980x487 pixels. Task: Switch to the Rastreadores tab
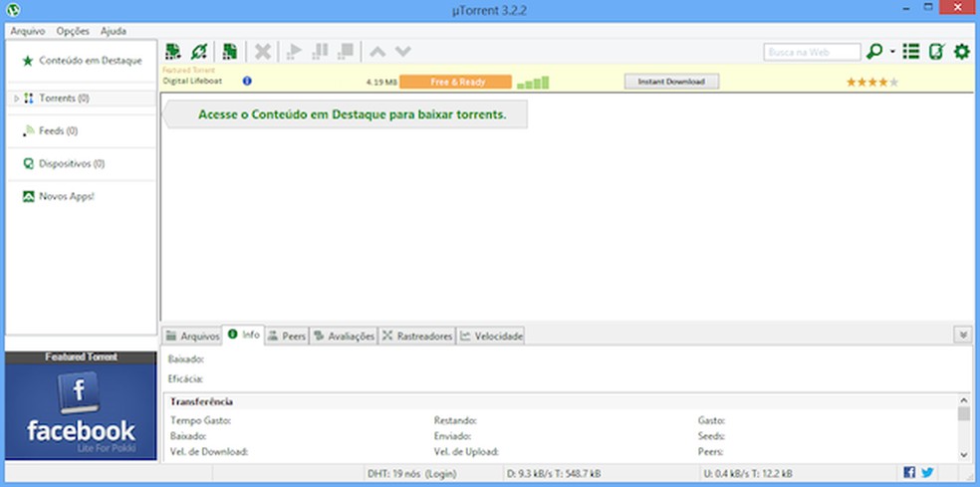[x=417, y=336]
